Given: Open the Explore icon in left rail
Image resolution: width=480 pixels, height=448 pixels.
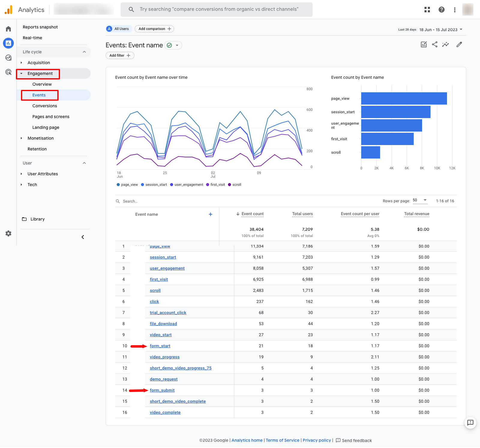Looking at the screenshot, I should click(8, 58).
